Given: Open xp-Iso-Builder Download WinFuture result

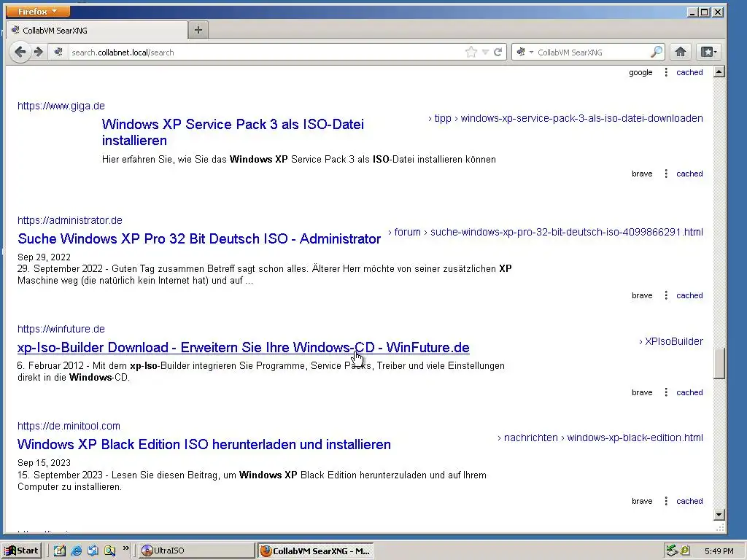Looking at the screenshot, I should point(244,348).
